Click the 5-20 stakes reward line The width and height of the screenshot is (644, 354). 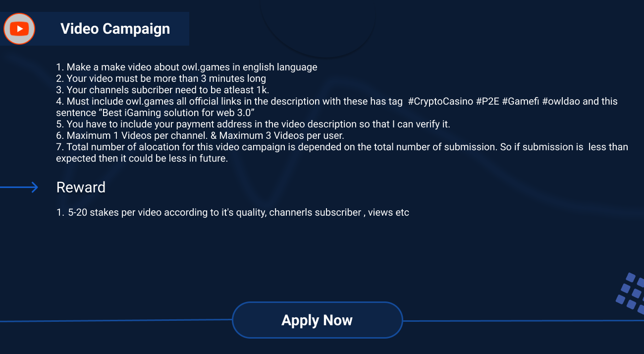pyautogui.click(x=233, y=213)
